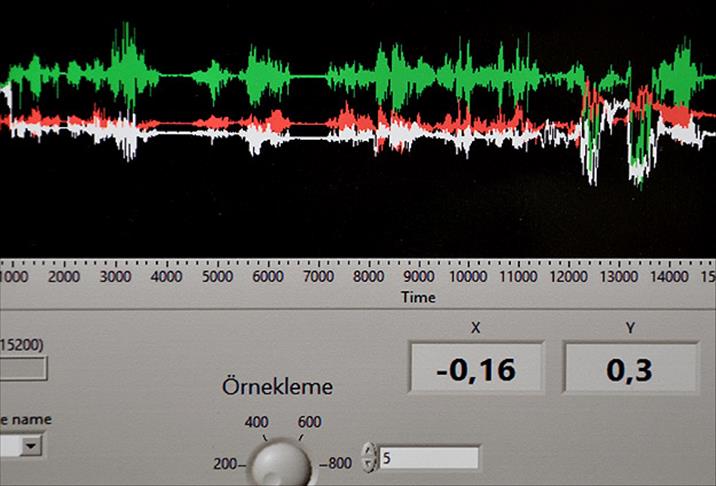Click the 1000 mark on the time axis

(13, 276)
